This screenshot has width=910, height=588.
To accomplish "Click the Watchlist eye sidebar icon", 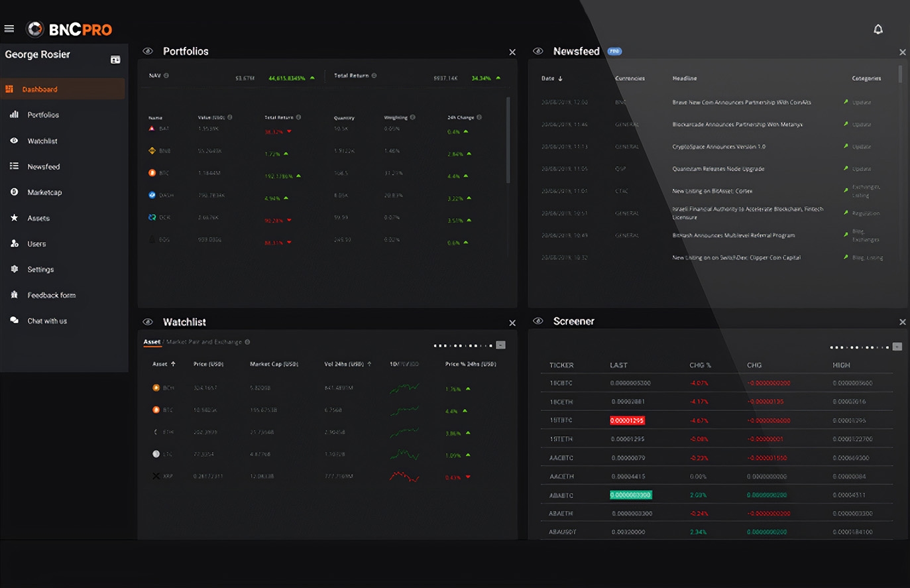I will 14,141.
